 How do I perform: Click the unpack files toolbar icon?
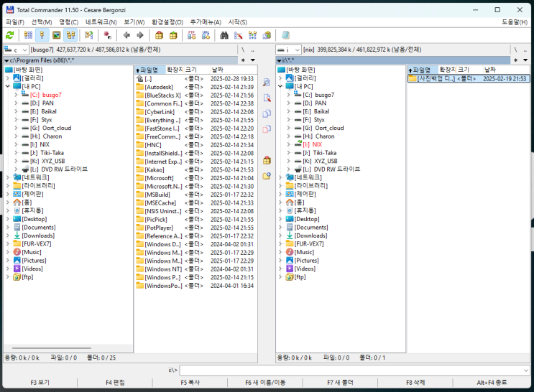click(x=173, y=35)
